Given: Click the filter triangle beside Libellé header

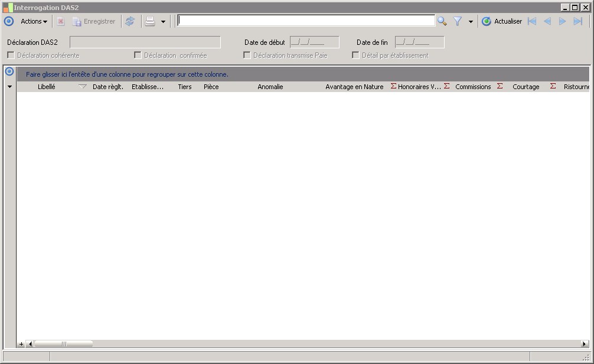Looking at the screenshot, I should point(82,87).
